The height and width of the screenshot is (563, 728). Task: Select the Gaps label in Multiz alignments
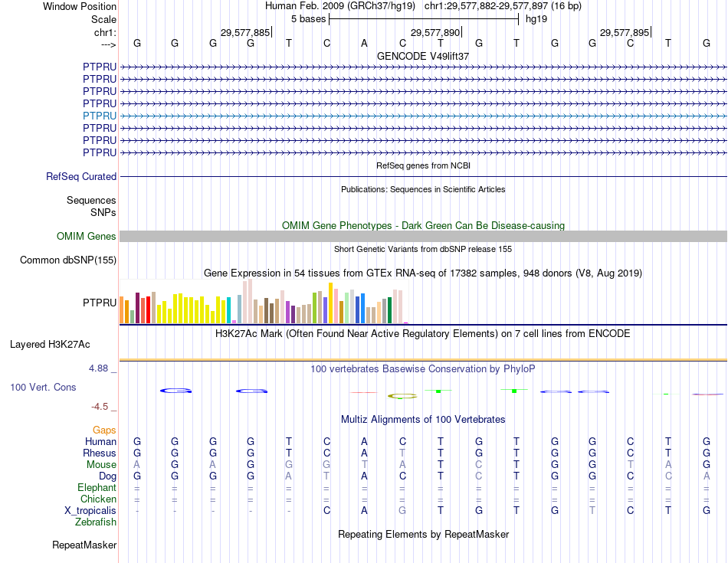pyautogui.click(x=104, y=430)
